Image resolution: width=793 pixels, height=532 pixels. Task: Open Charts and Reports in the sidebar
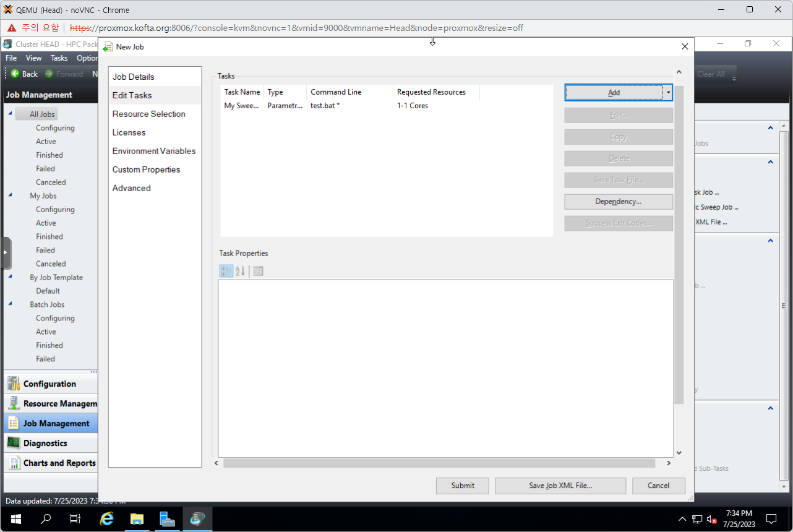(x=59, y=463)
